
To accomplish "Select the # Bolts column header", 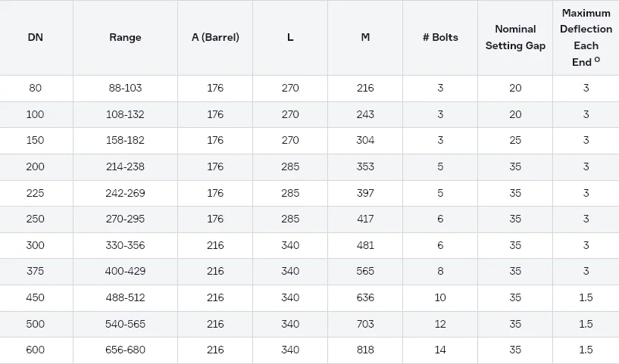I will pyautogui.click(x=440, y=38).
